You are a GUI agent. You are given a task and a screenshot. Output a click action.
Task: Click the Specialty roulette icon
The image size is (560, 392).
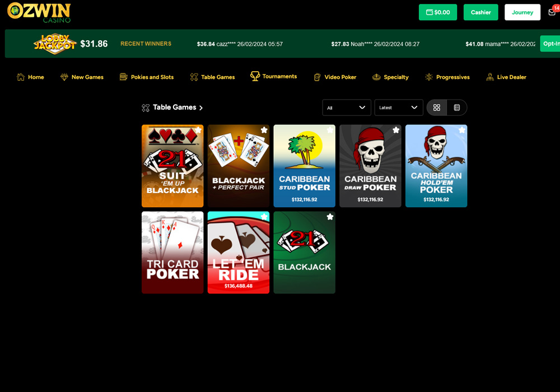click(376, 77)
